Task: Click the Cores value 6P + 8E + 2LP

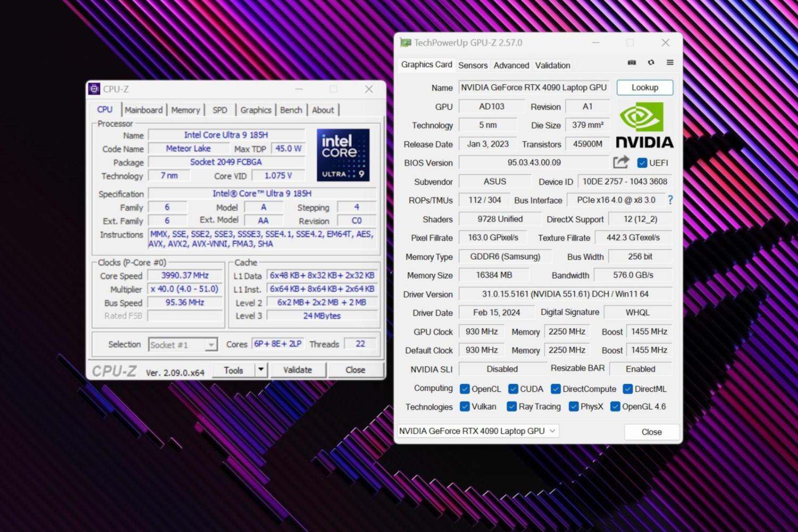Action: (278, 344)
